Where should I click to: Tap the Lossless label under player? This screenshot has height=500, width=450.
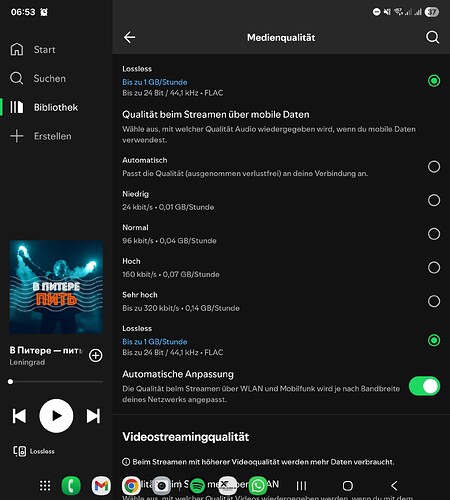(x=42, y=451)
